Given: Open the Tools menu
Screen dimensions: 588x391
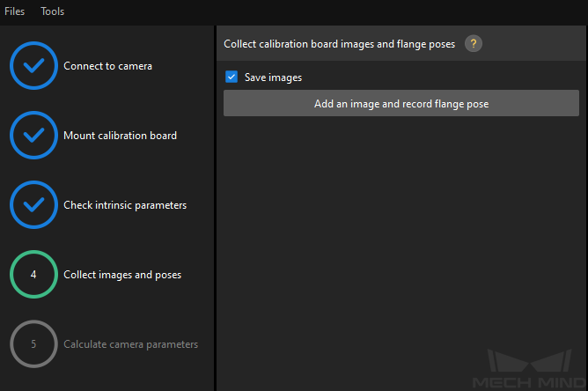Looking at the screenshot, I should (53, 11).
